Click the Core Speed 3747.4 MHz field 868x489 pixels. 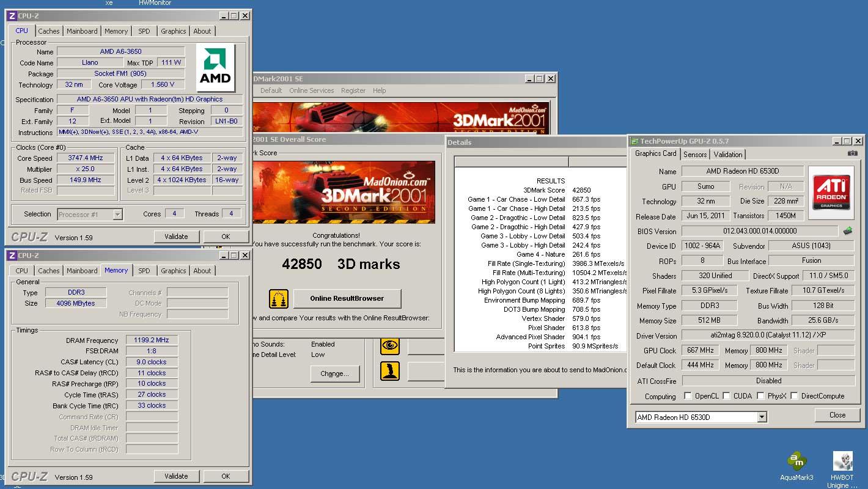coord(86,158)
